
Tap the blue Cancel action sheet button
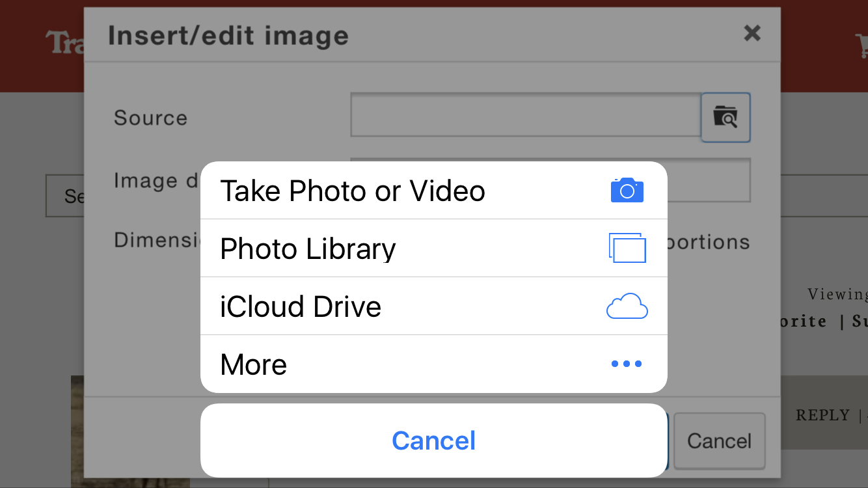[x=434, y=441]
